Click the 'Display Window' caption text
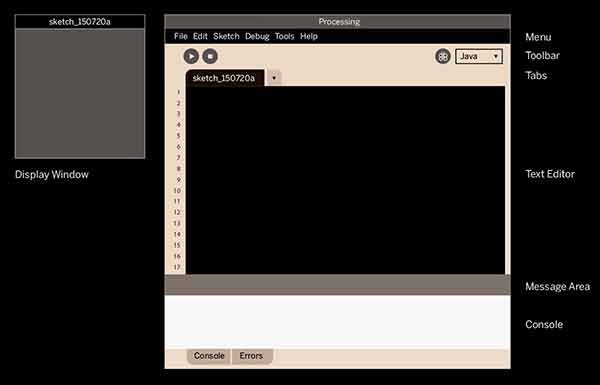Image resolution: width=600 pixels, height=385 pixels. (52, 175)
